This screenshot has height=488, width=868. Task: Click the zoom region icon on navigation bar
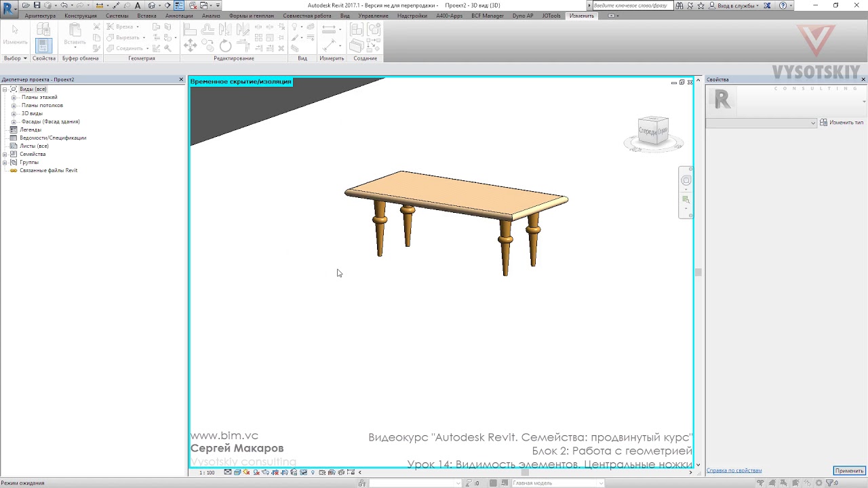tap(686, 199)
